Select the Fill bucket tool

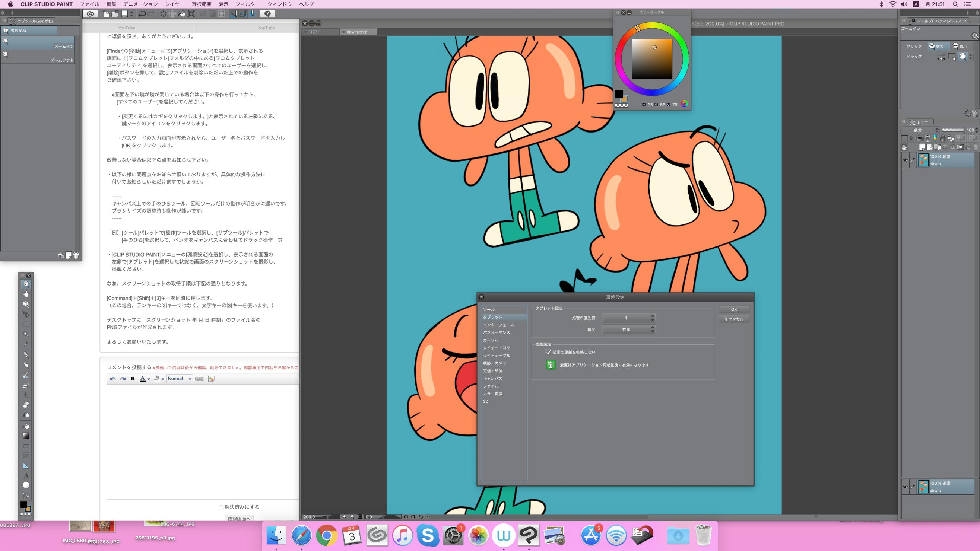pos(26,426)
